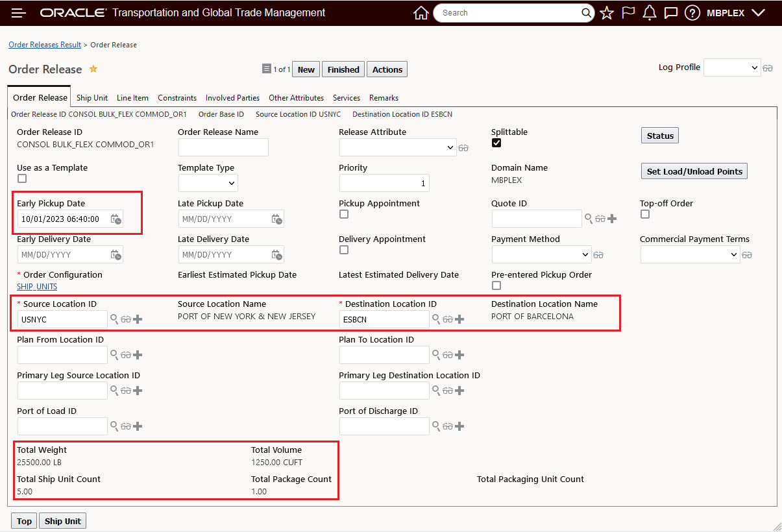Follow the Order Releases Result breadcrumb link
Viewport: 782px width, 532px height.
[x=45, y=45]
